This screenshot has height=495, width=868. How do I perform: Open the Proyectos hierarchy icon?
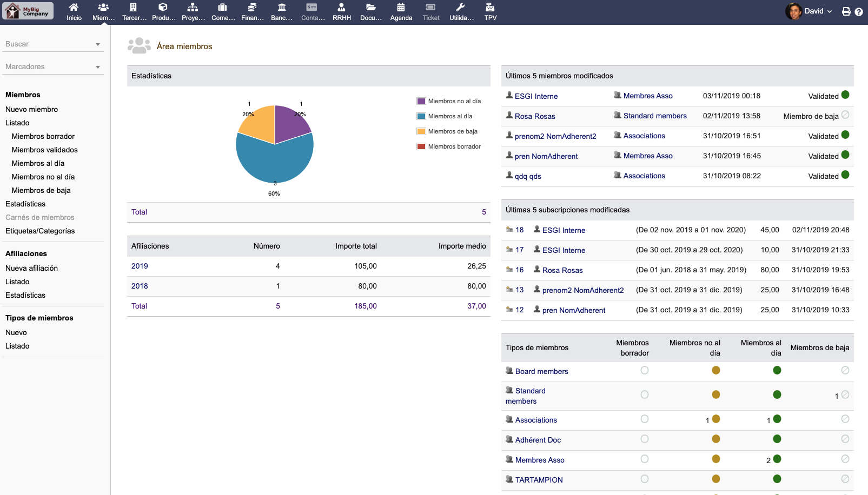coord(193,7)
